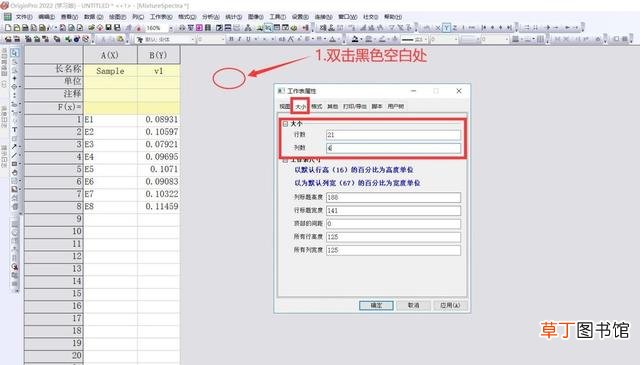Viewport: 640px width, 365px height.
Task: Open the font name dropdown
Action: 192,39
